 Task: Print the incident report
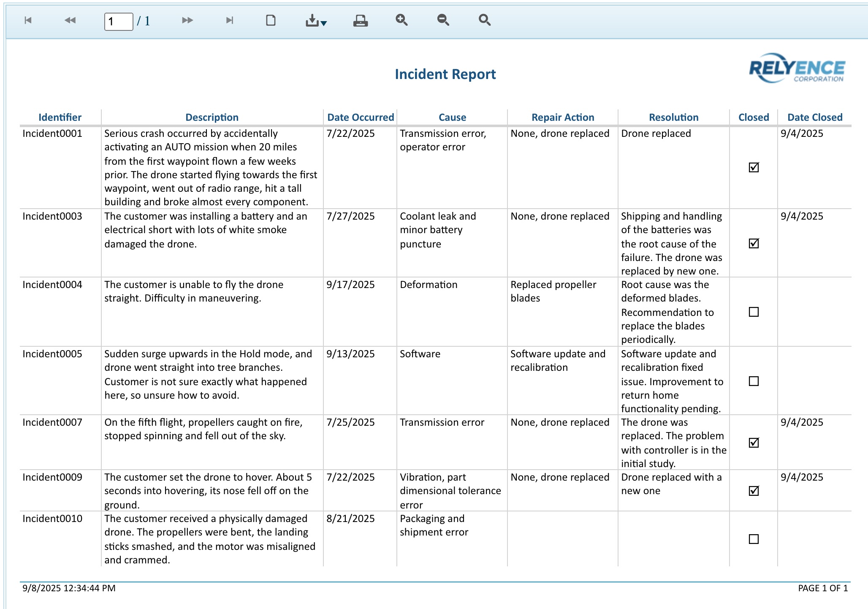pyautogui.click(x=360, y=20)
